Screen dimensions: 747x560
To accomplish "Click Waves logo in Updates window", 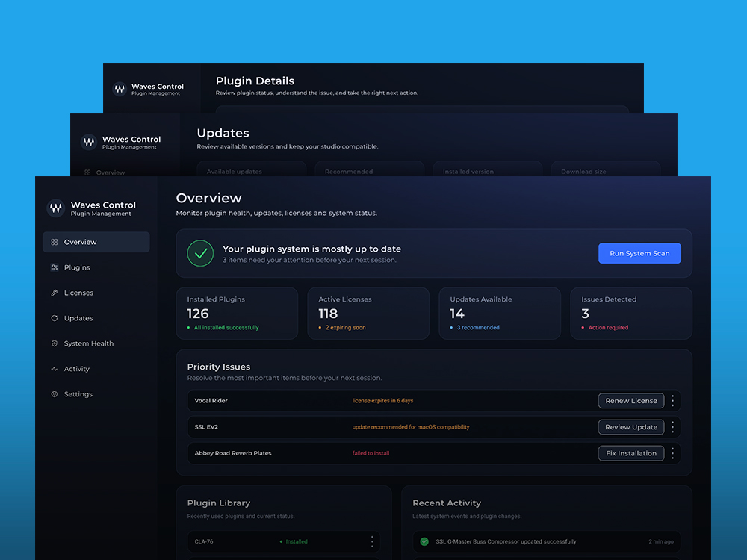I will click(89, 142).
